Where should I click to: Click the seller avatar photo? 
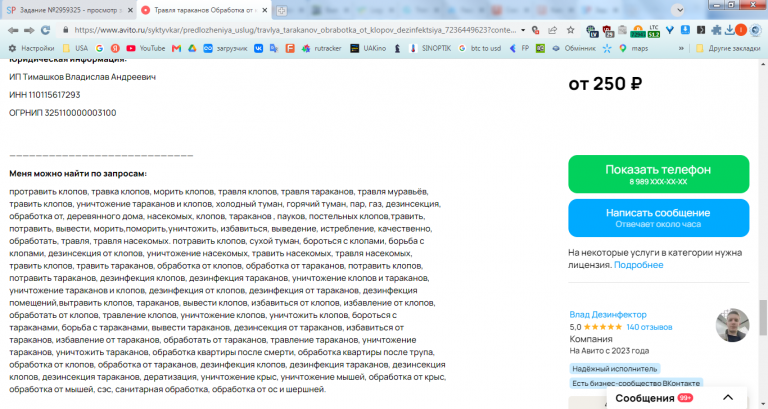pos(732,325)
